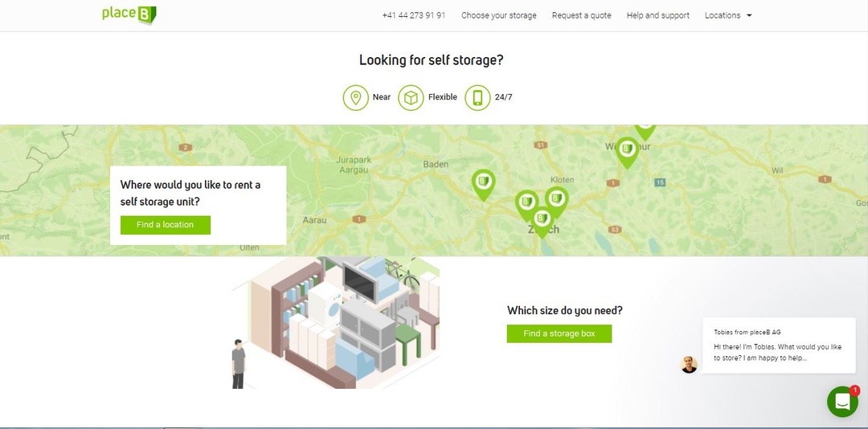This screenshot has height=429, width=868.
Task: Click the Near location pin icon
Action: point(355,97)
